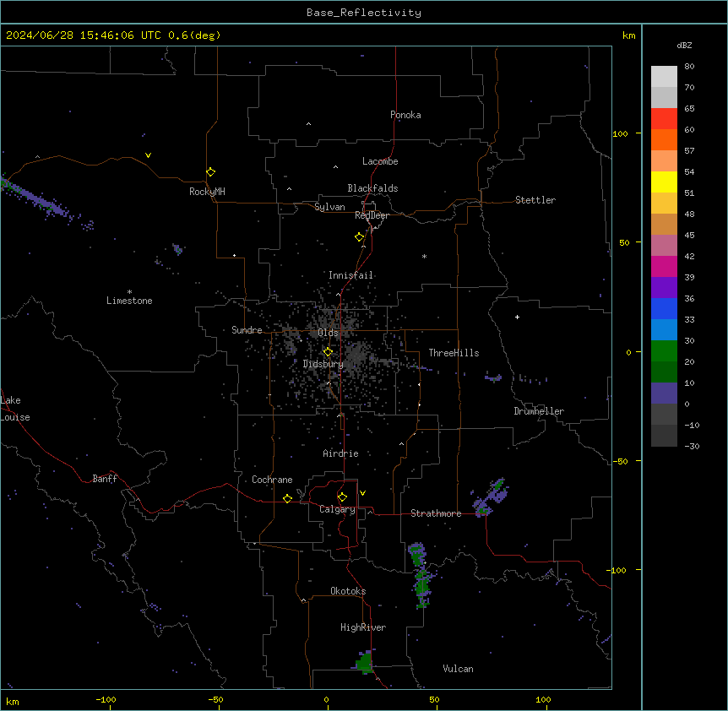This screenshot has height=711, width=728.
Task: Click the Stettler town label
Action: [x=535, y=200]
